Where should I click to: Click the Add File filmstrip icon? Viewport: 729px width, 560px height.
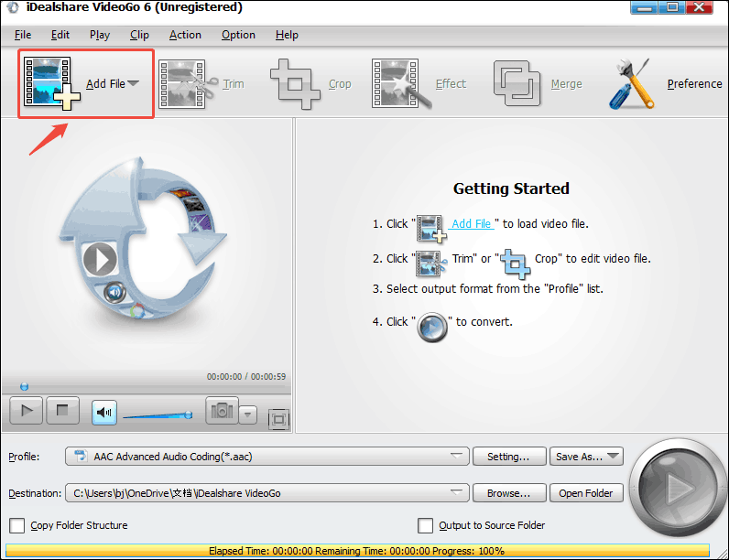(x=51, y=83)
